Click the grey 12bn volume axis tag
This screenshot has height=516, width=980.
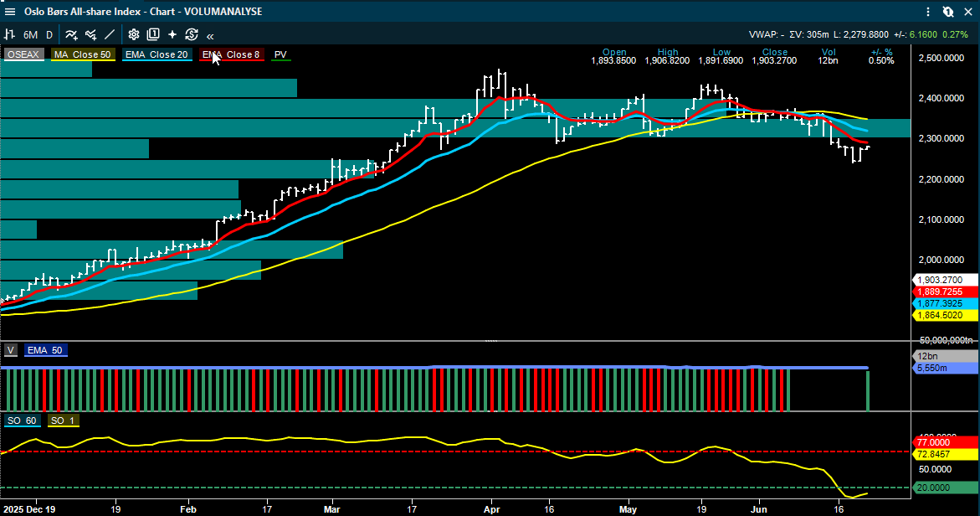click(x=944, y=356)
